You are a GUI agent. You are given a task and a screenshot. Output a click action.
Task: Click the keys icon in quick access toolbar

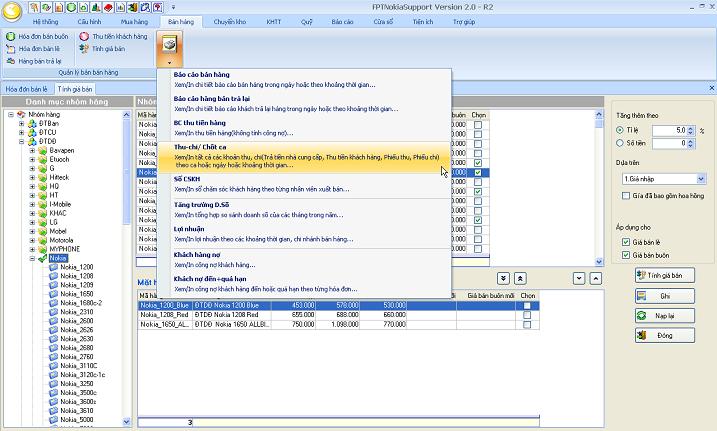click(x=34, y=7)
